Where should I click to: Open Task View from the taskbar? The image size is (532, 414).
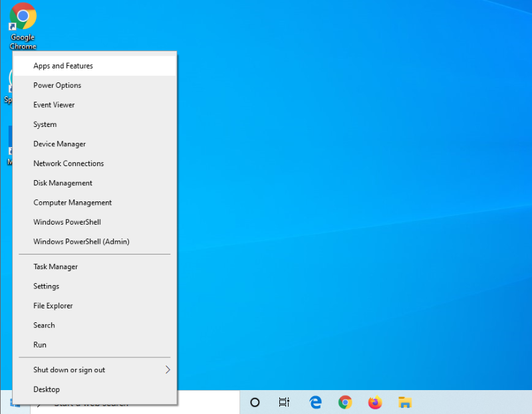coord(284,402)
